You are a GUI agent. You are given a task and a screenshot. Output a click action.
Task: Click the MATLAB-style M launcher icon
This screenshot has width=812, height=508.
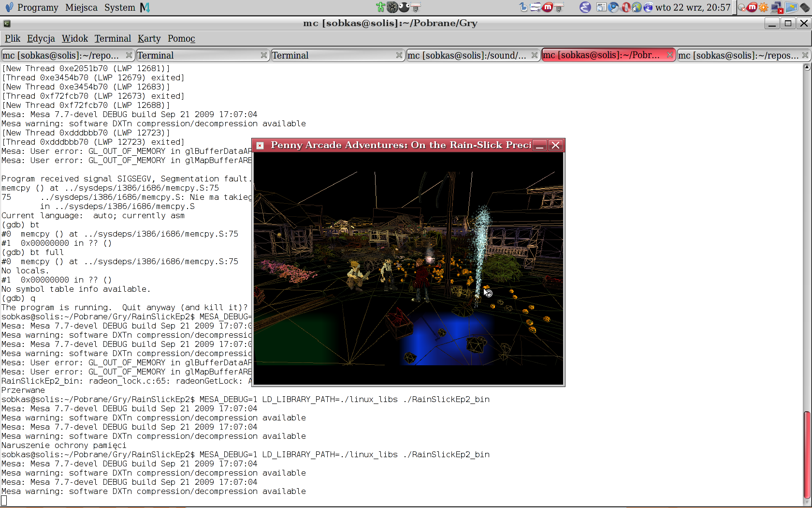pyautogui.click(x=145, y=7)
